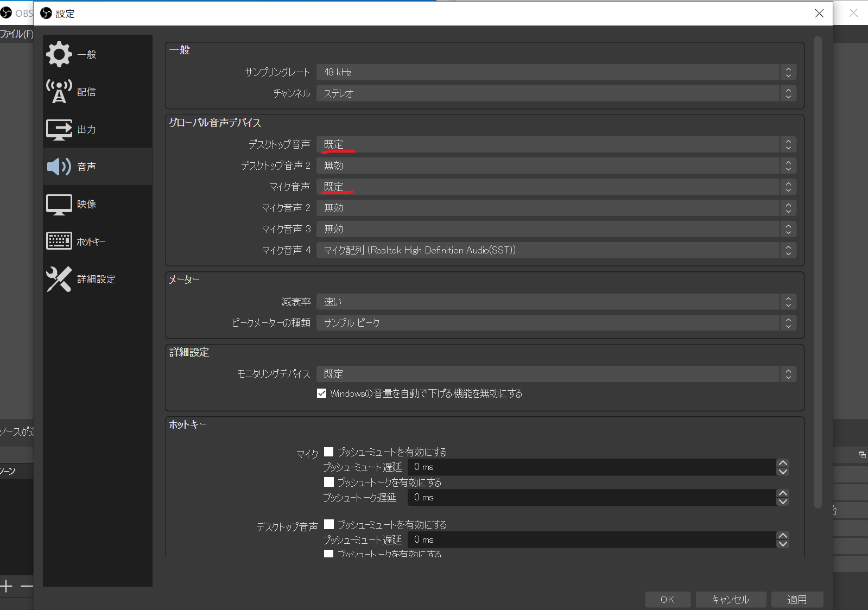Screen dimensions: 868x610
Task: Switch to 配信 settings category label
Action: (87, 92)
